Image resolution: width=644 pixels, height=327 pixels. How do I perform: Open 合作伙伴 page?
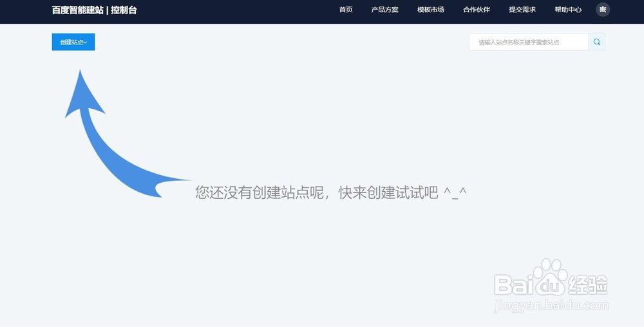(477, 10)
